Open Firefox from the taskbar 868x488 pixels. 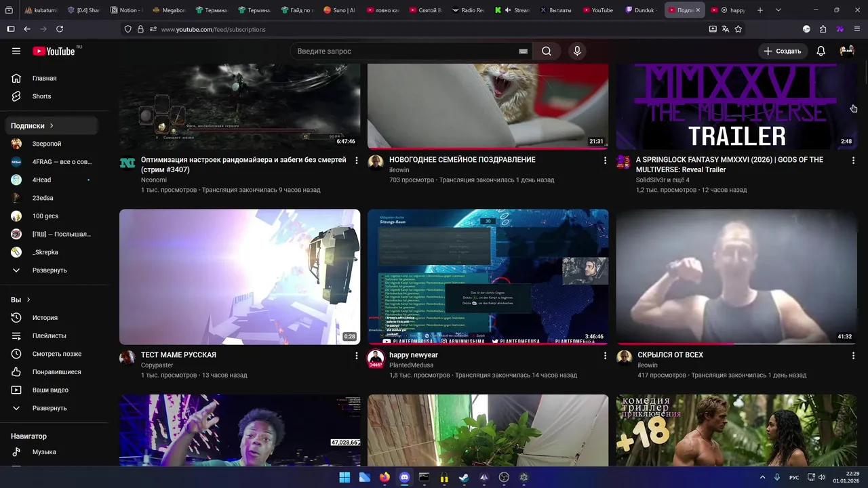point(384,477)
